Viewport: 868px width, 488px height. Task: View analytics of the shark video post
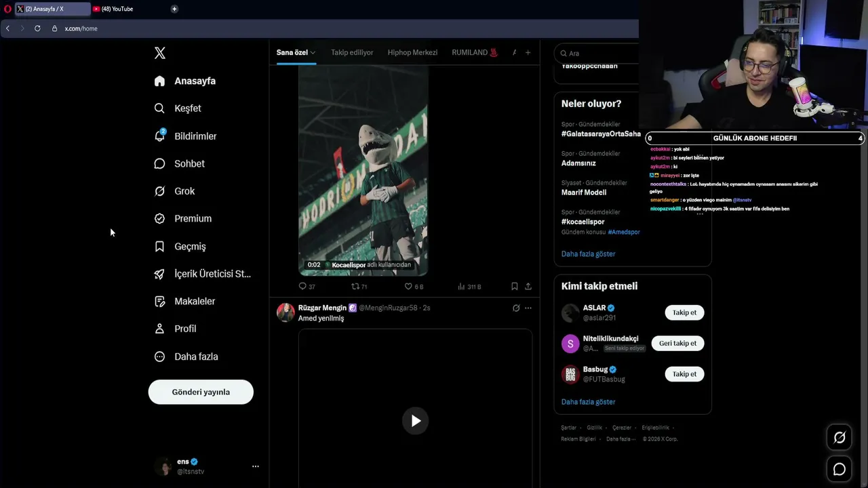tap(469, 286)
